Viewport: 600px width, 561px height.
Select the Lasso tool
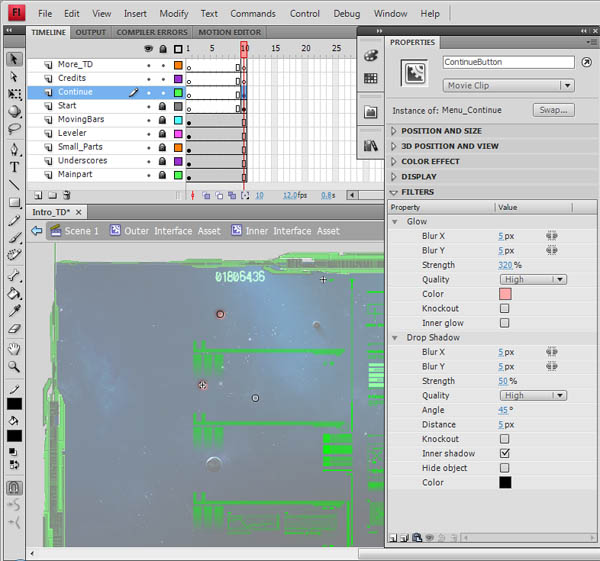coord(14,129)
